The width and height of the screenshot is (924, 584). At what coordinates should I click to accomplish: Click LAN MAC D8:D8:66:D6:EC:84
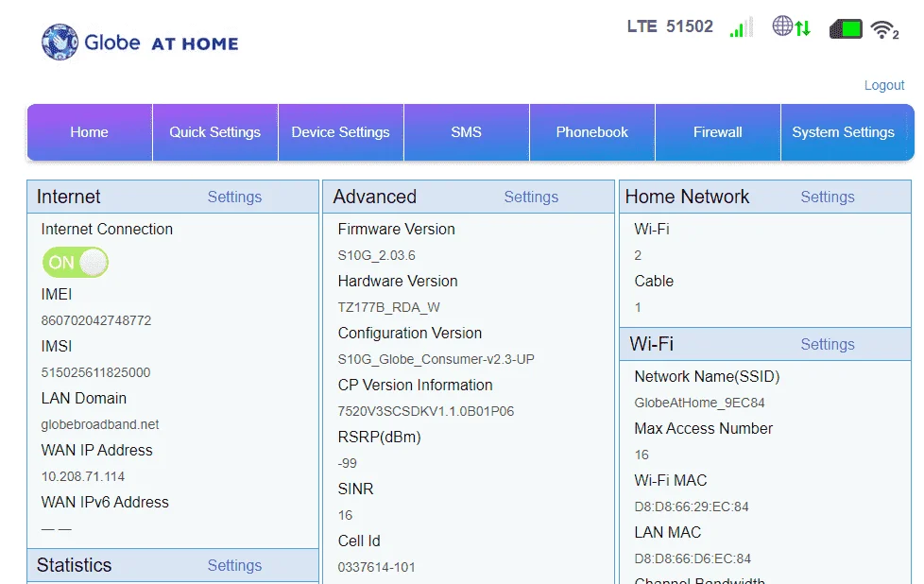[693, 558]
